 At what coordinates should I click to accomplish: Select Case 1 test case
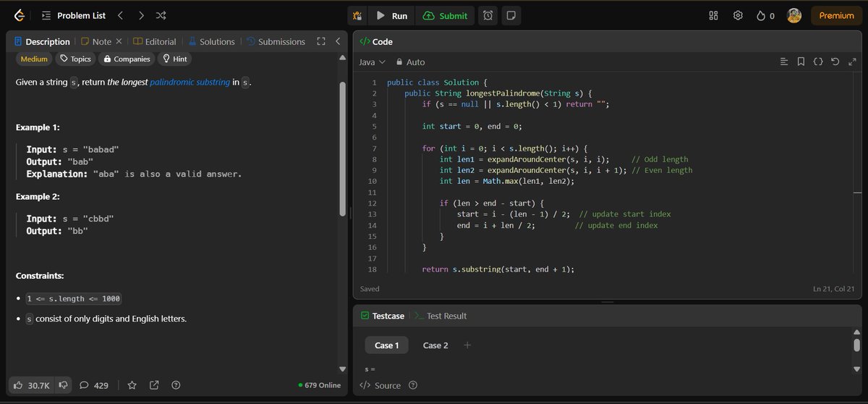point(387,345)
